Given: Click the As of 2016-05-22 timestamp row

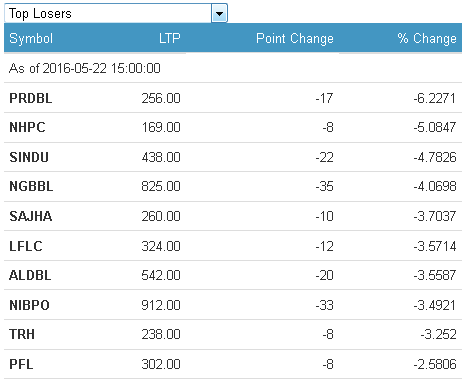Looking at the screenshot, I should pyautogui.click(x=233, y=68).
